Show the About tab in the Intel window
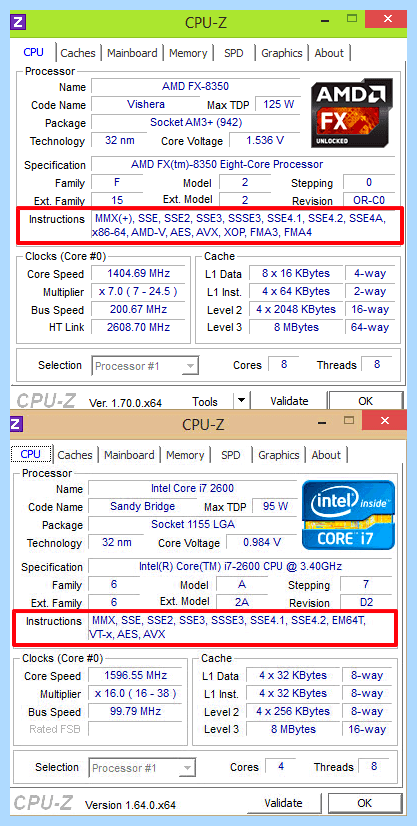The height and width of the screenshot is (826, 417). 326,455
